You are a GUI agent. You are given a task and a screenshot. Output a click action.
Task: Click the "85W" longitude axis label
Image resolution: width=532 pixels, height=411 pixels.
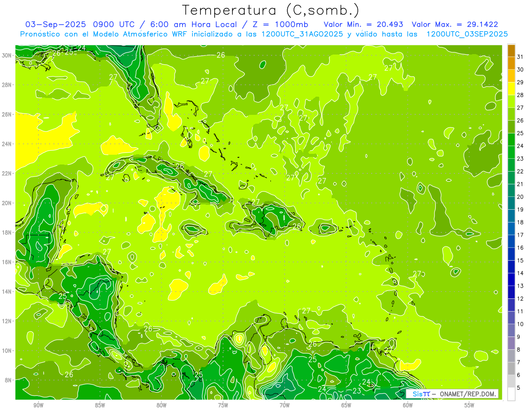(x=100, y=405)
